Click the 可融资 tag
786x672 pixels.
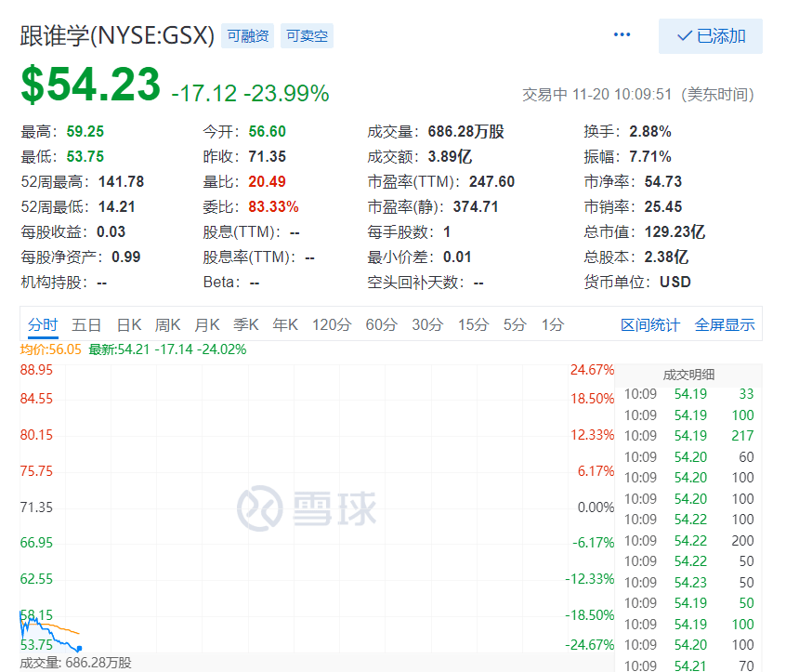tap(248, 36)
